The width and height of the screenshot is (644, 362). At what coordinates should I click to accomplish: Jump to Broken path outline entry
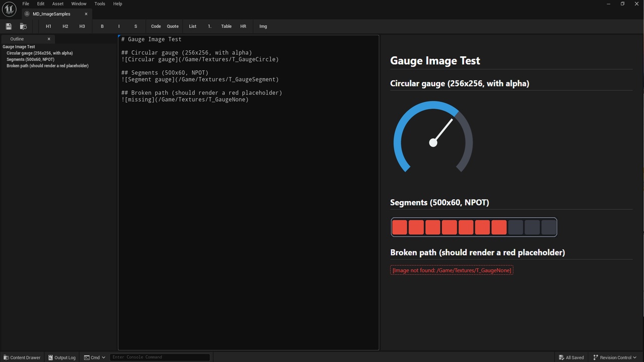click(48, 66)
